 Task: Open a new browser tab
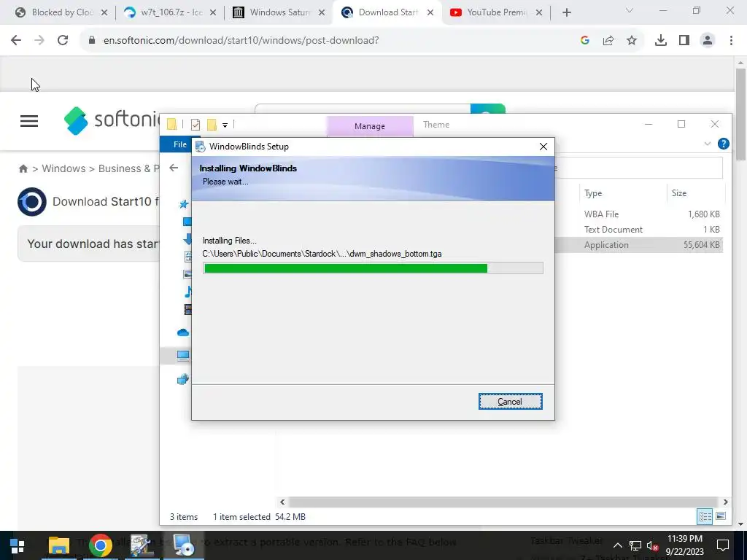click(566, 13)
